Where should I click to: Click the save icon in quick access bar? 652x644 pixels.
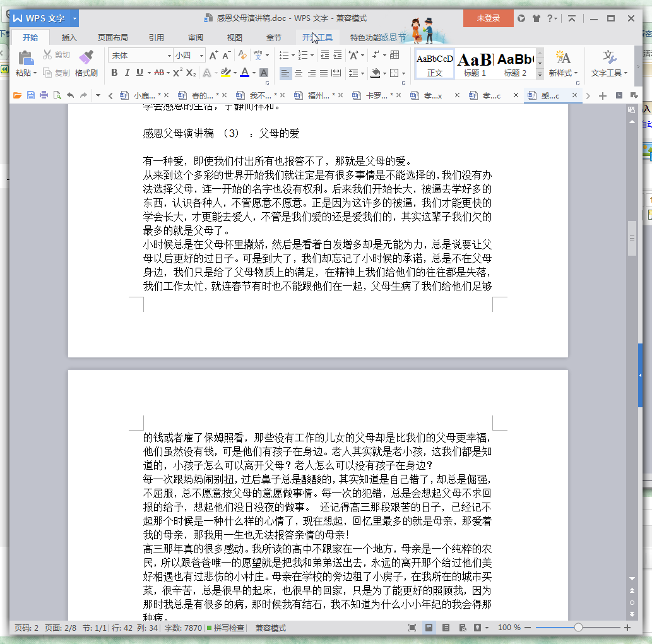[30, 96]
